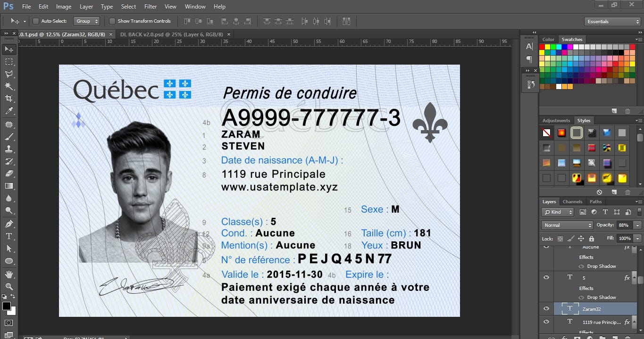Hide the Zaram32 layer using its eye
Viewport: 644px width, 339px height.
click(546, 308)
